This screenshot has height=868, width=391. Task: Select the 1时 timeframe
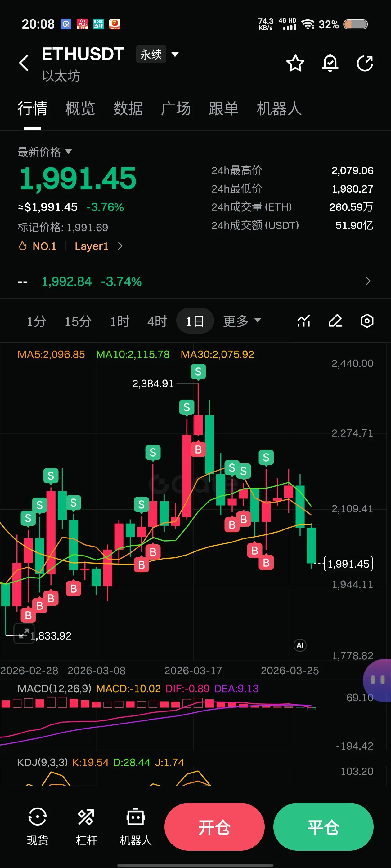[120, 321]
